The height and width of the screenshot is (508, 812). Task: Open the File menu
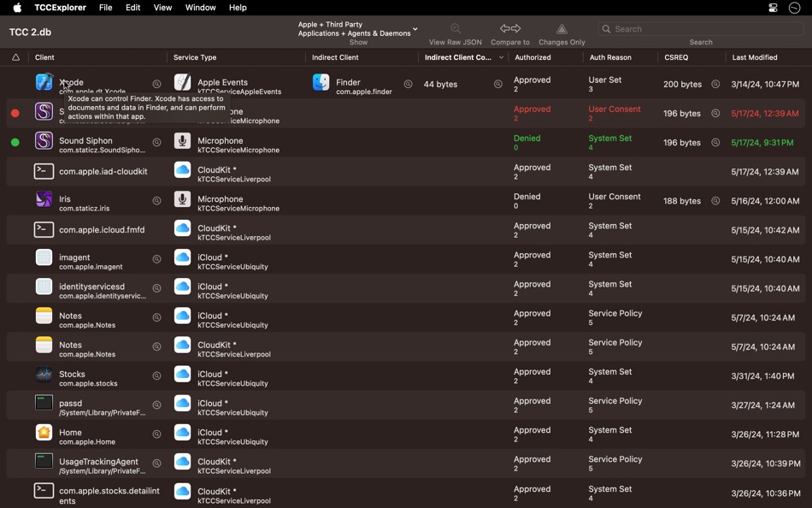coord(106,7)
